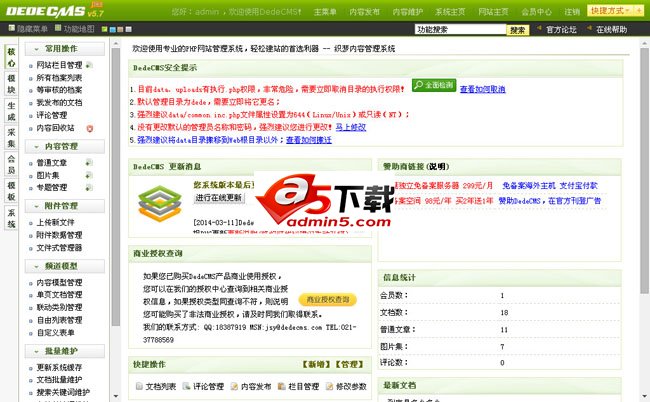Click the 进行在线更新 button

(x=218, y=198)
